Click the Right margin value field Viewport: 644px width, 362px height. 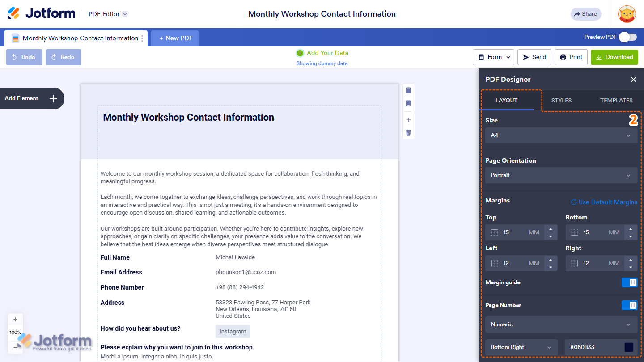[595, 263]
